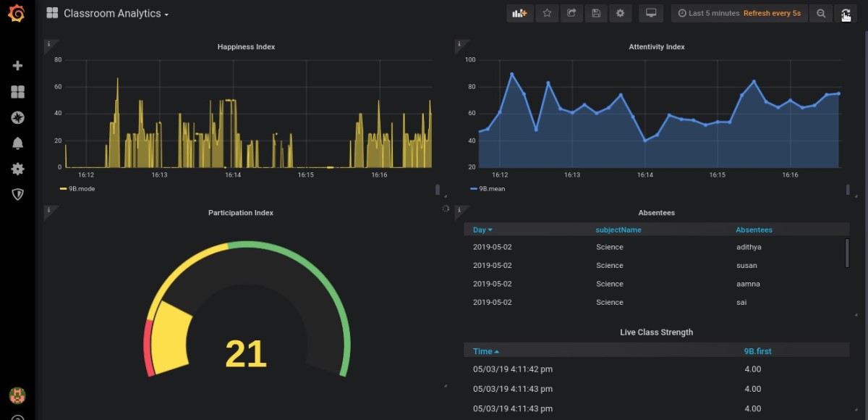Star this dashboard as favorite
Screen dimensions: 868x420
(x=547, y=13)
